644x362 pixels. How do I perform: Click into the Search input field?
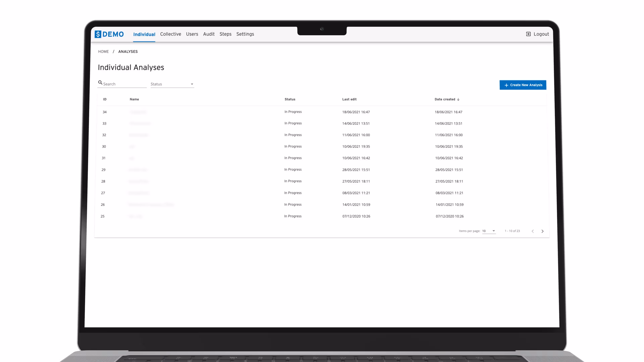[x=124, y=84]
